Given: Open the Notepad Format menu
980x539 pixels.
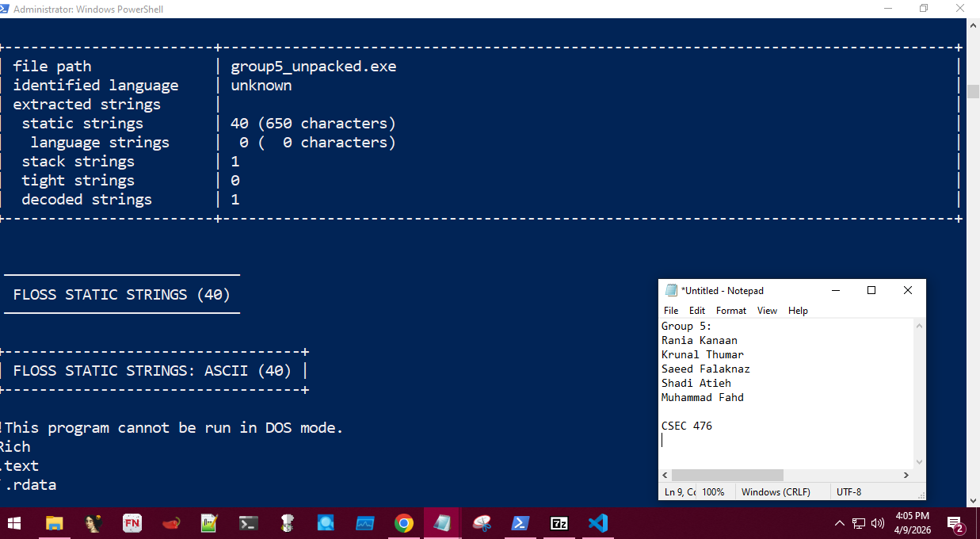Looking at the screenshot, I should pos(731,311).
